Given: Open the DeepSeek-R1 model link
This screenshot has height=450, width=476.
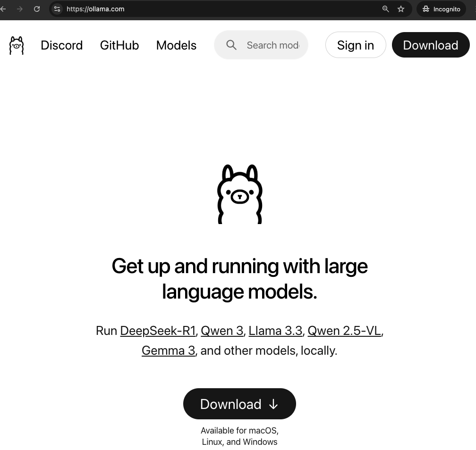Looking at the screenshot, I should pos(158,331).
